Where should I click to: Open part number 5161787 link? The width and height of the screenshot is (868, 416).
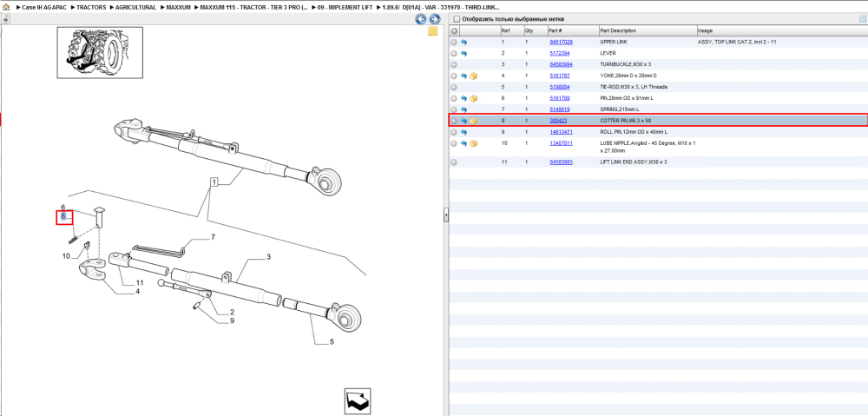tap(560, 76)
